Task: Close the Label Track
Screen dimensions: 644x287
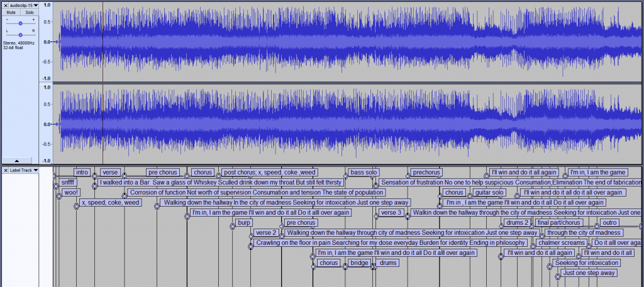Action: [x=5, y=170]
